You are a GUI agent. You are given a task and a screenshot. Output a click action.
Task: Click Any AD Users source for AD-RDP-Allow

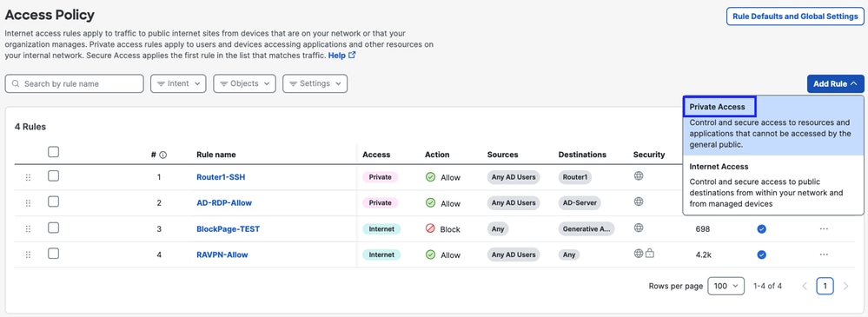click(x=514, y=203)
